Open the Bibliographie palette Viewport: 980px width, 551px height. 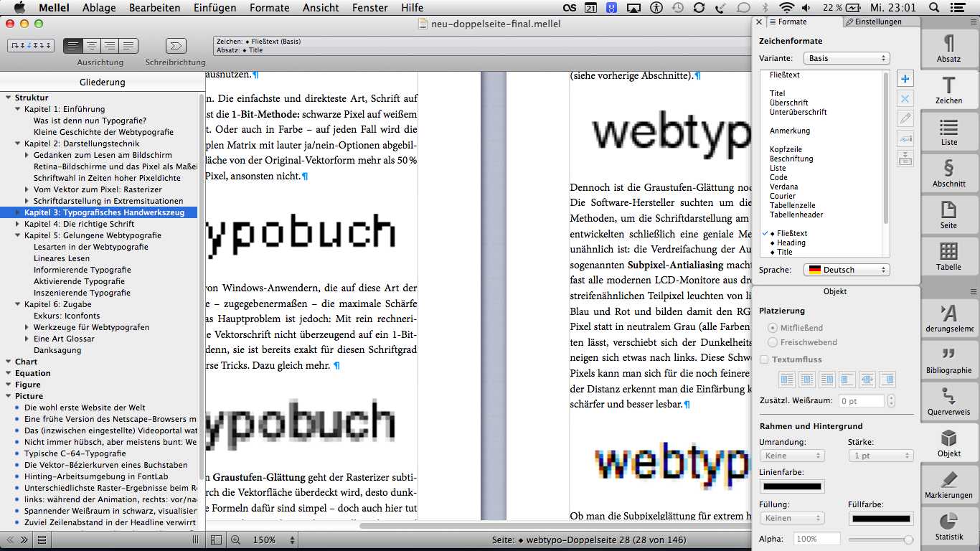coord(948,360)
